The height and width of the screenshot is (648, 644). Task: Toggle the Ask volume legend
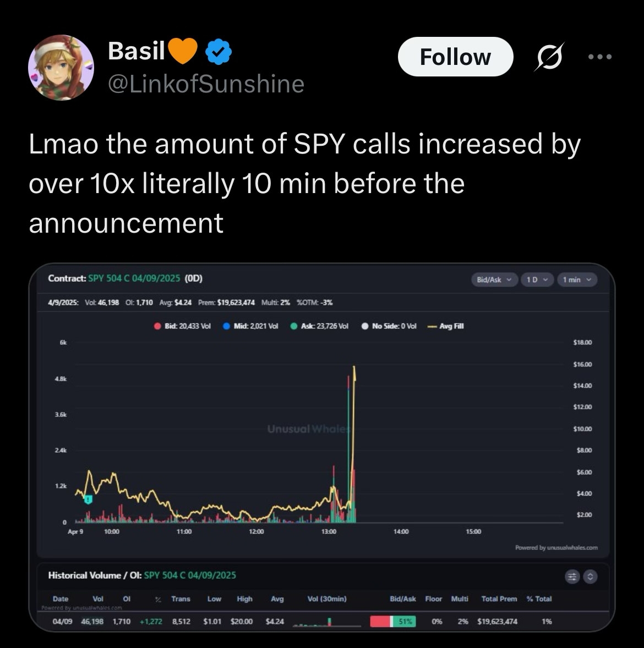320,326
